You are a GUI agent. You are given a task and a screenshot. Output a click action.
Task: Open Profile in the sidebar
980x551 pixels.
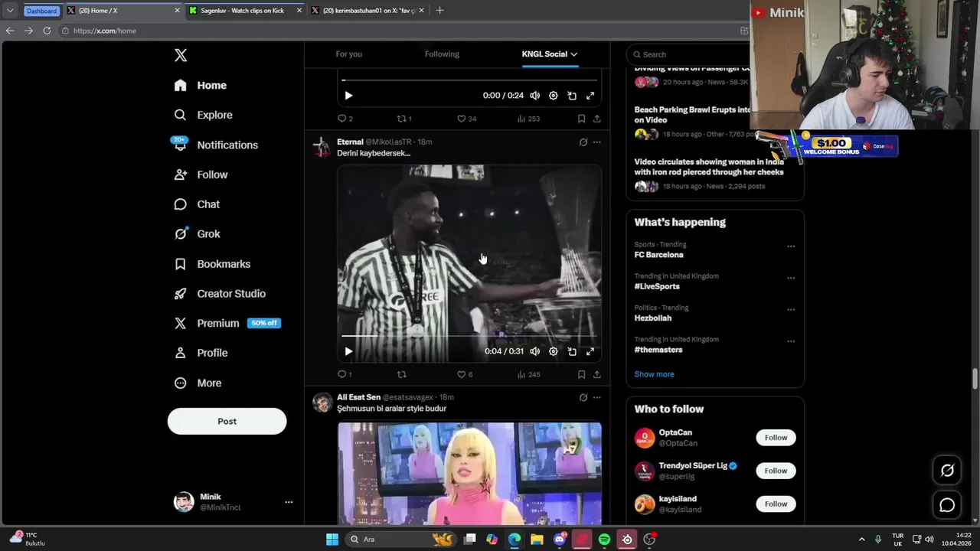tap(201, 353)
